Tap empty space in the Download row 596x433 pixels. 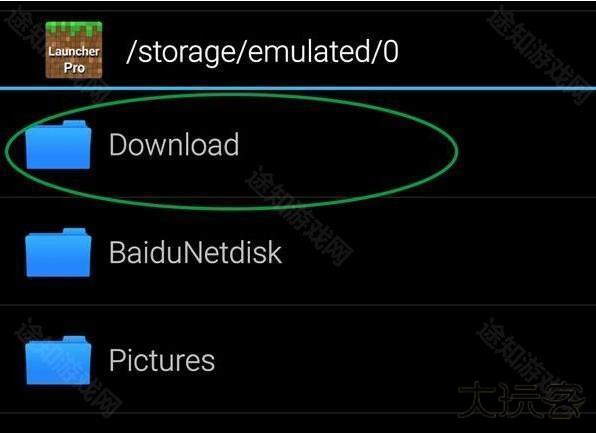click(525, 144)
